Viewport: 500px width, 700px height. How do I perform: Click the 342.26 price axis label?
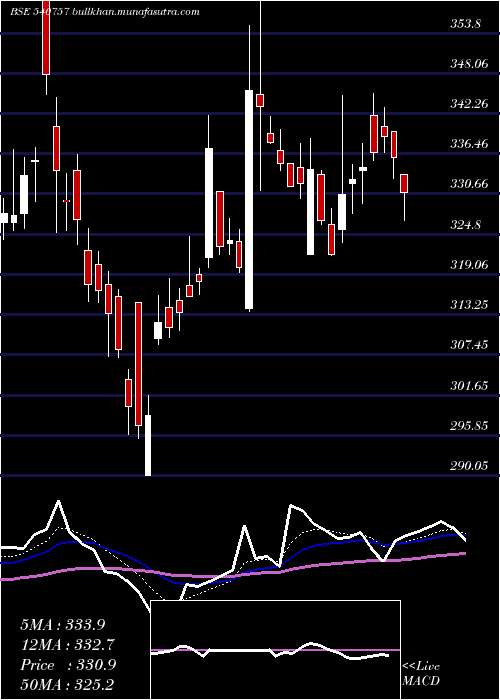point(468,104)
